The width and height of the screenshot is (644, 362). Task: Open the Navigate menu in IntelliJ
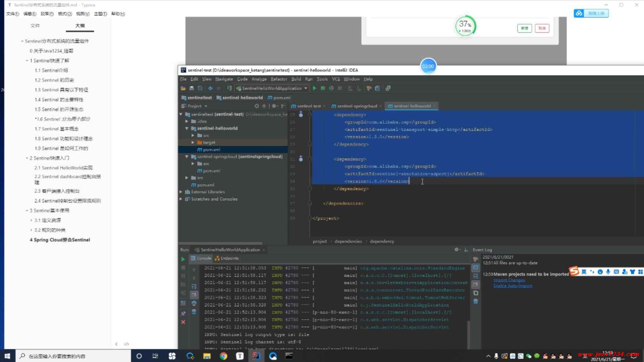(x=224, y=79)
